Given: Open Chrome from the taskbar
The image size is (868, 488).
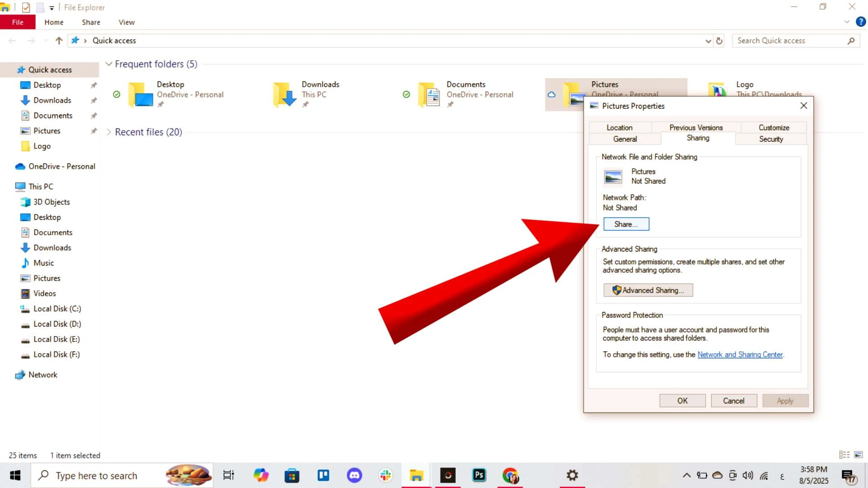Looking at the screenshot, I should click(x=510, y=475).
